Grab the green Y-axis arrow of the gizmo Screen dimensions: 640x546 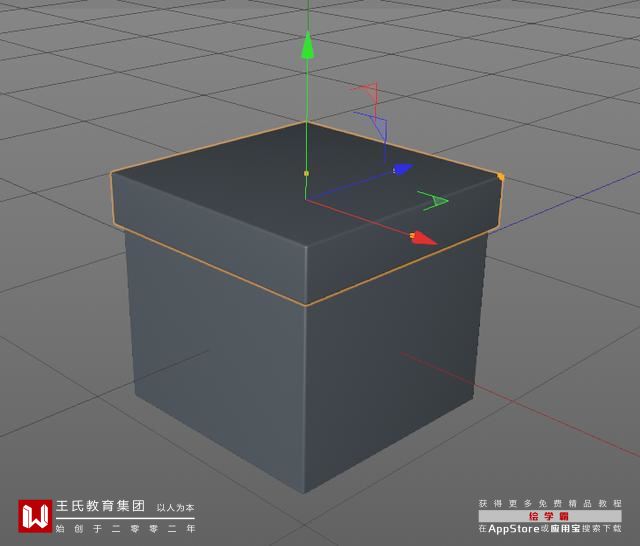point(307,45)
